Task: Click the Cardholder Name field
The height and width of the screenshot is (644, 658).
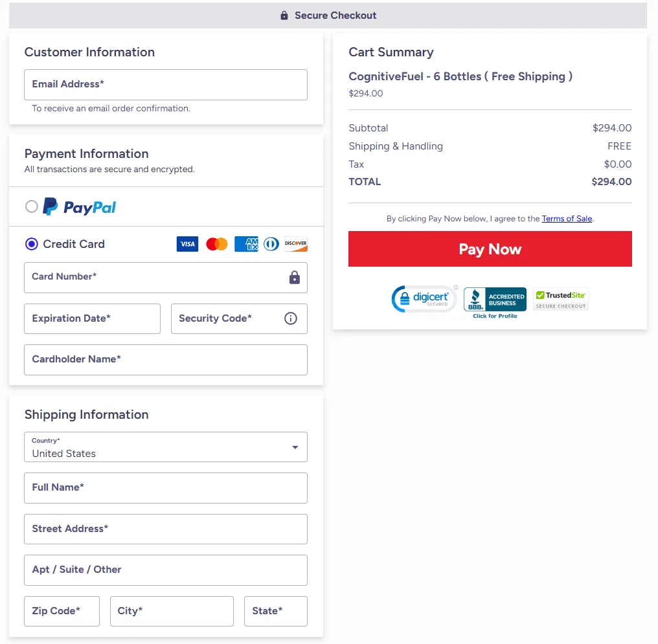Action: point(166,359)
